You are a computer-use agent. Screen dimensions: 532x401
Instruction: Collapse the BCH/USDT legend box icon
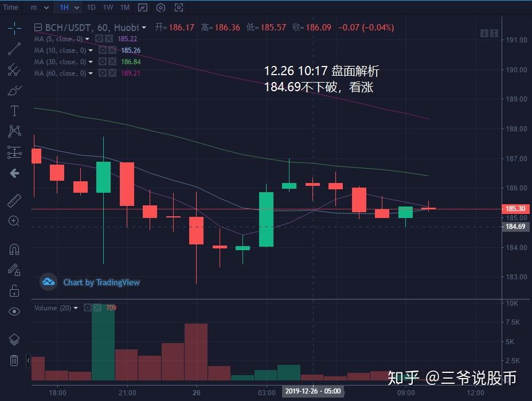[38, 28]
